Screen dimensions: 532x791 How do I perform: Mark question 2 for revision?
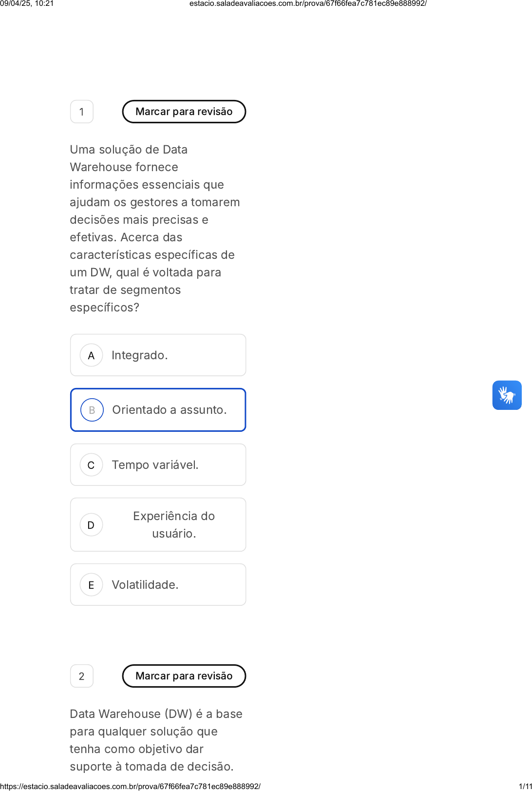(x=184, y=676)
